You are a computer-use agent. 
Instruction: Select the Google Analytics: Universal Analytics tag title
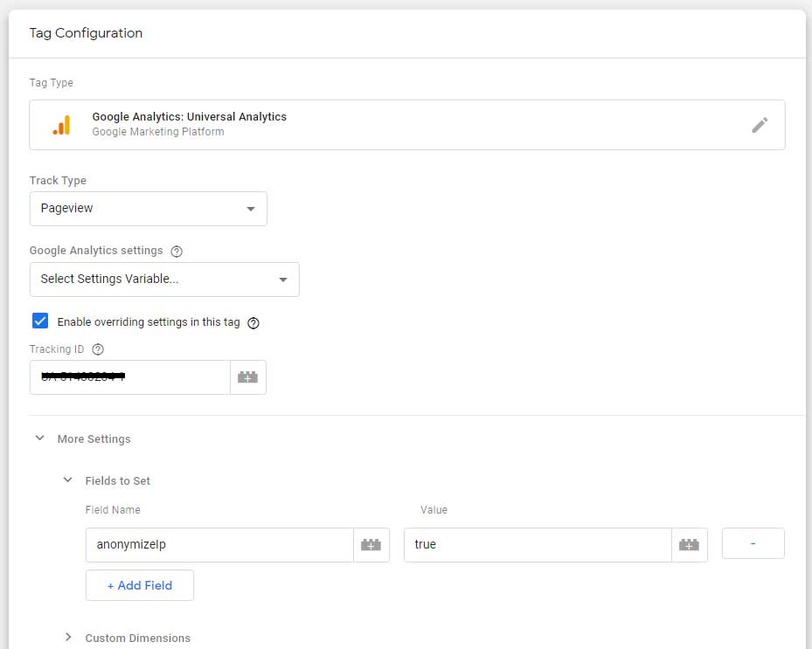pyautogui.click(x=190, y=116)
